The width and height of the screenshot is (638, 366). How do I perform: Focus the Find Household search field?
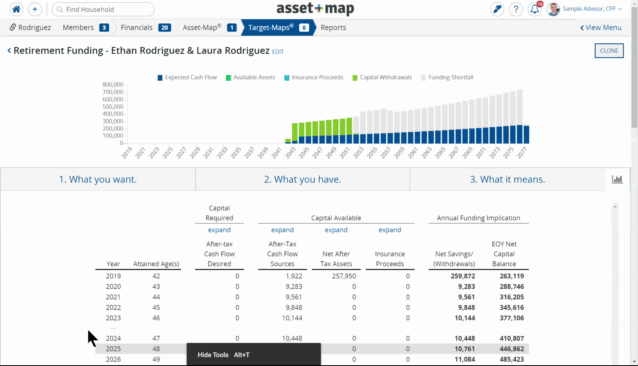(103, 9)
